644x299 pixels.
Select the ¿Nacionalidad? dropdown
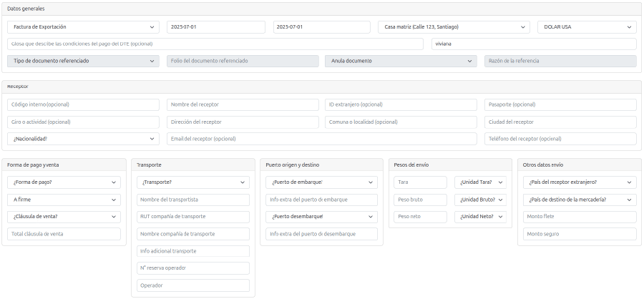(83, 139)
